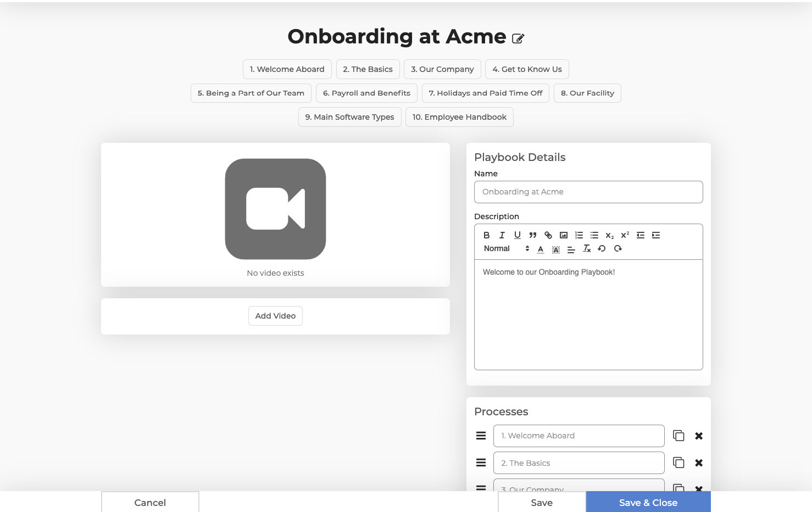The image size is (812, 512).
Task: Click the video camera placeholder icon
Action: 275,209
